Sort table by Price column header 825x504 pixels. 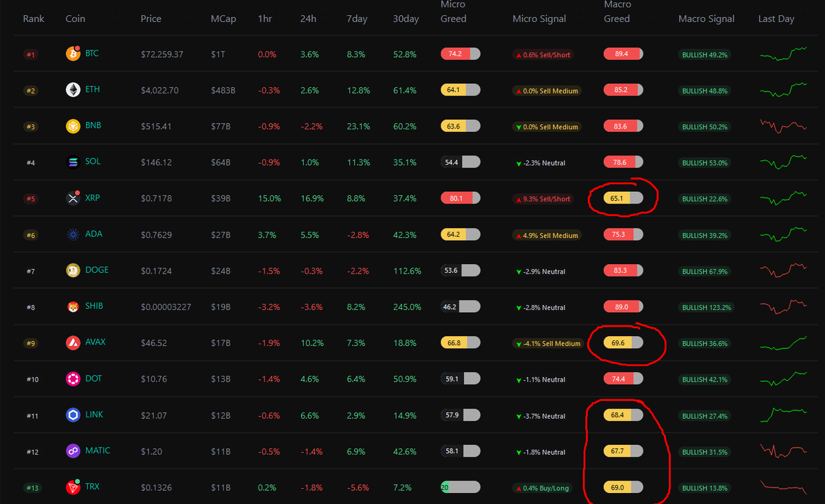151,19
